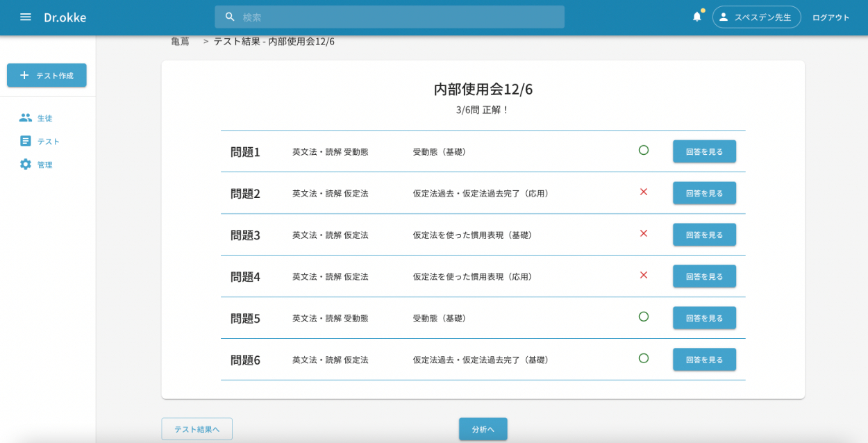Image resolution: width=868 pixels, height=443 pixels.
Task: Click the Dr.okke logo
Action: click(x=65, y=17)
